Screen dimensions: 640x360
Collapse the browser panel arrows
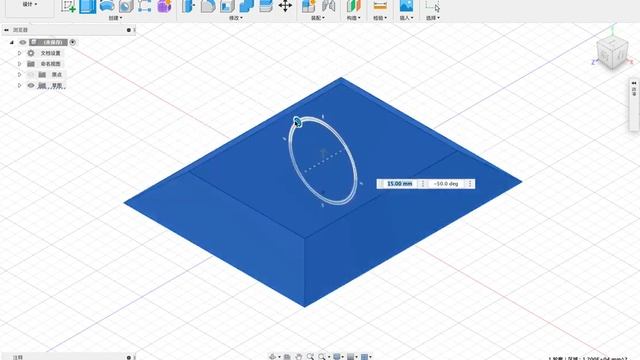coord(6,30)
